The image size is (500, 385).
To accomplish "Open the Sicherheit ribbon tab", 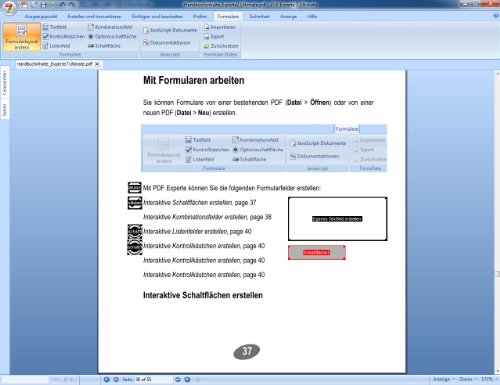I will (259, 16).
